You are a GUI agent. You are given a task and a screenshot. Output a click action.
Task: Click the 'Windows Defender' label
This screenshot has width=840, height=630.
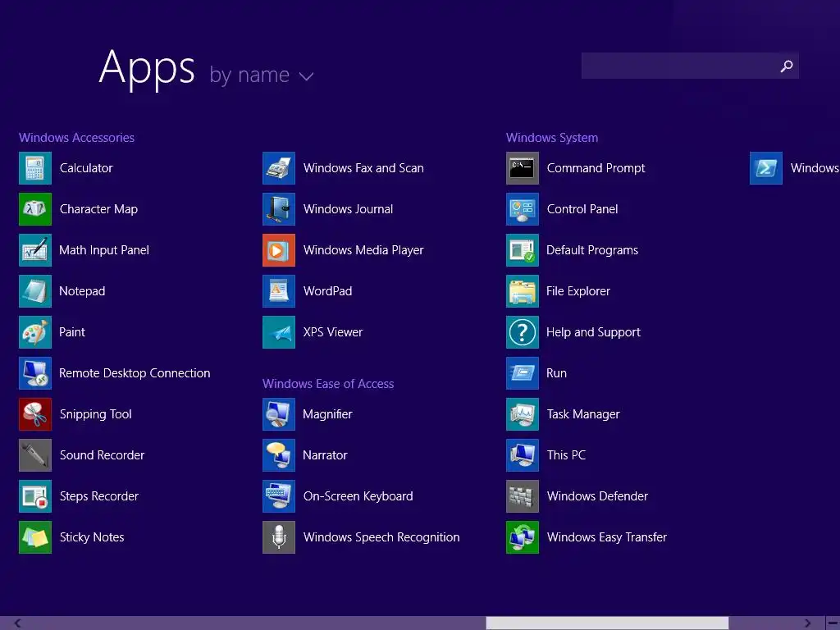coord(597,496)
